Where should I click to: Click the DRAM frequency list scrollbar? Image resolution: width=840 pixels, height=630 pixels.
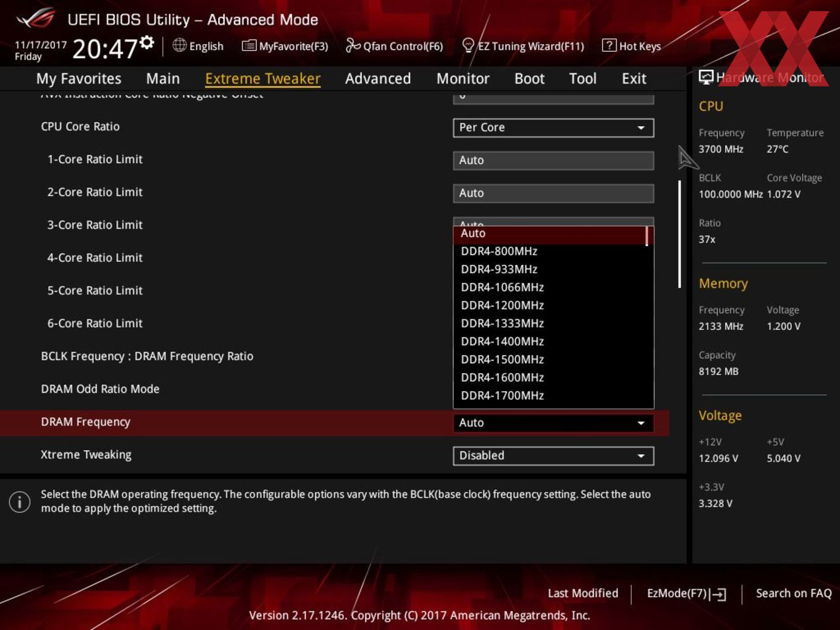pyautogui.click(x=647, y=236)
